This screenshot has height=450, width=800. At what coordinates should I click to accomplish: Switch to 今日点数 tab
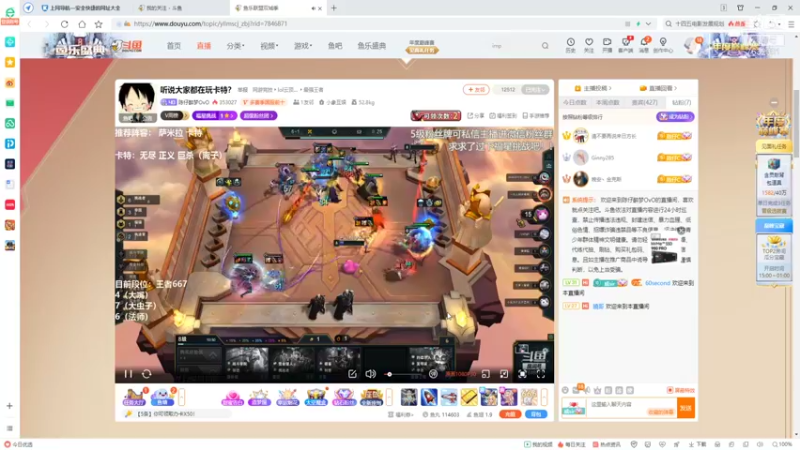pos(574,103)
